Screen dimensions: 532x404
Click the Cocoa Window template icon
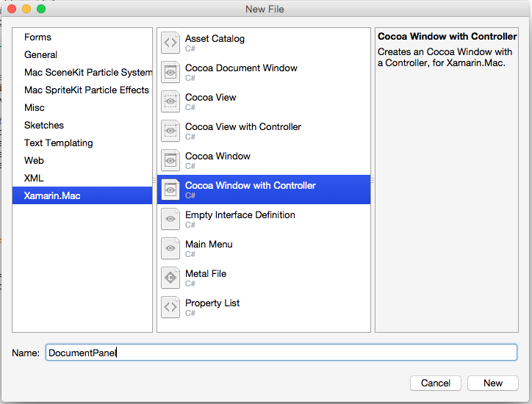tap(170, 160)
